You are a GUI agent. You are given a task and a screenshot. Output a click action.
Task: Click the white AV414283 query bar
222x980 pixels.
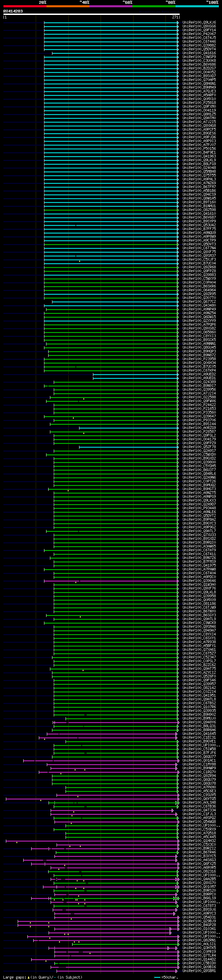(x=92, y=14)
